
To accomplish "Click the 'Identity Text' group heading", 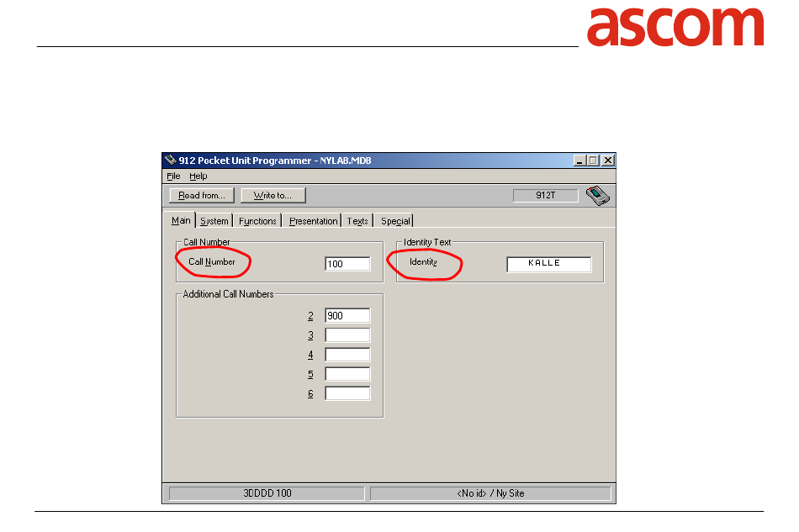I will [x=427, y=242].
